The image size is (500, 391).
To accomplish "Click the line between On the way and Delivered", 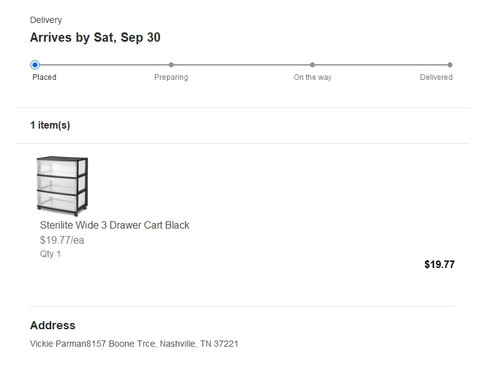I will (381, 65).
